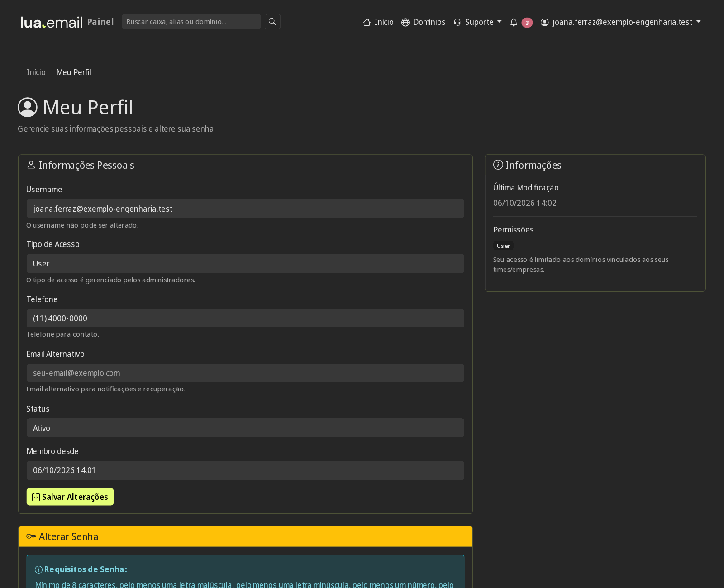Click the text 'O username não pode ser alterado.'
The height and width of the screenshot is (588, 724).
coord(82,225)
